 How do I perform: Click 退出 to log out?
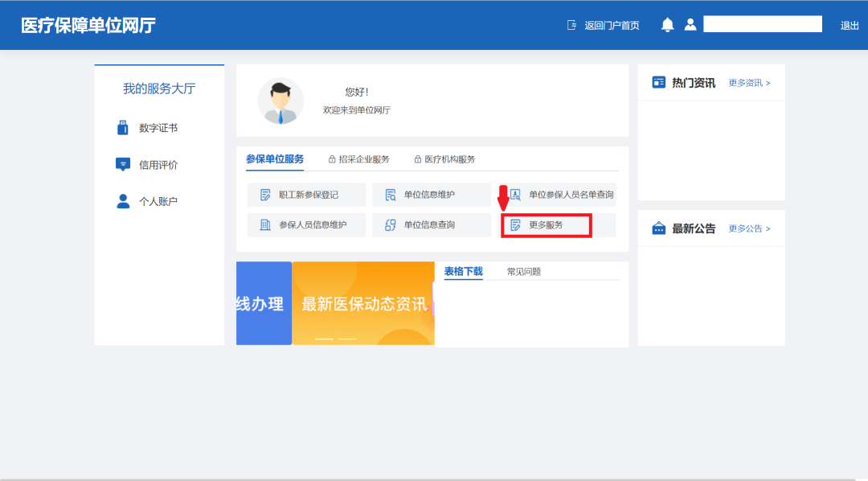[850, 26]
